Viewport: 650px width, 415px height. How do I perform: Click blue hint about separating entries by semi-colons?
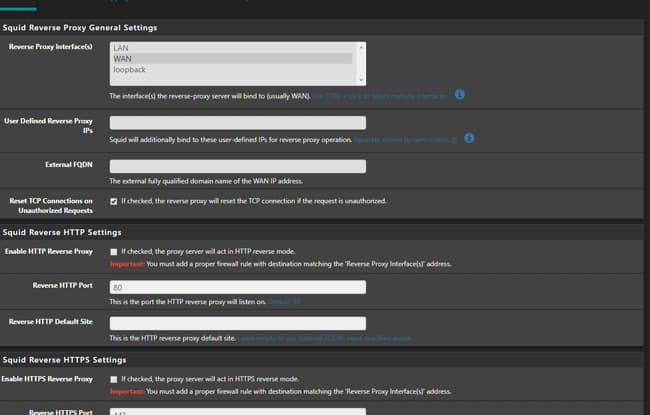pos(405,140)
